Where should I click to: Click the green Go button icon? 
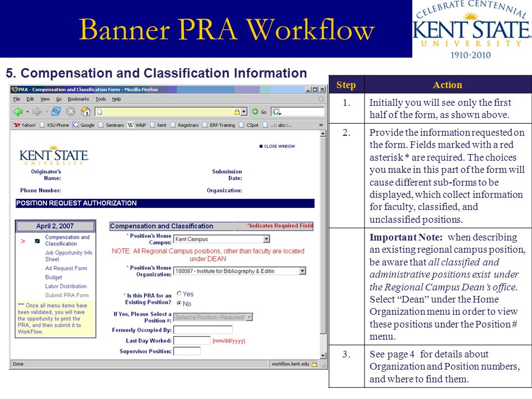[255, 111]
